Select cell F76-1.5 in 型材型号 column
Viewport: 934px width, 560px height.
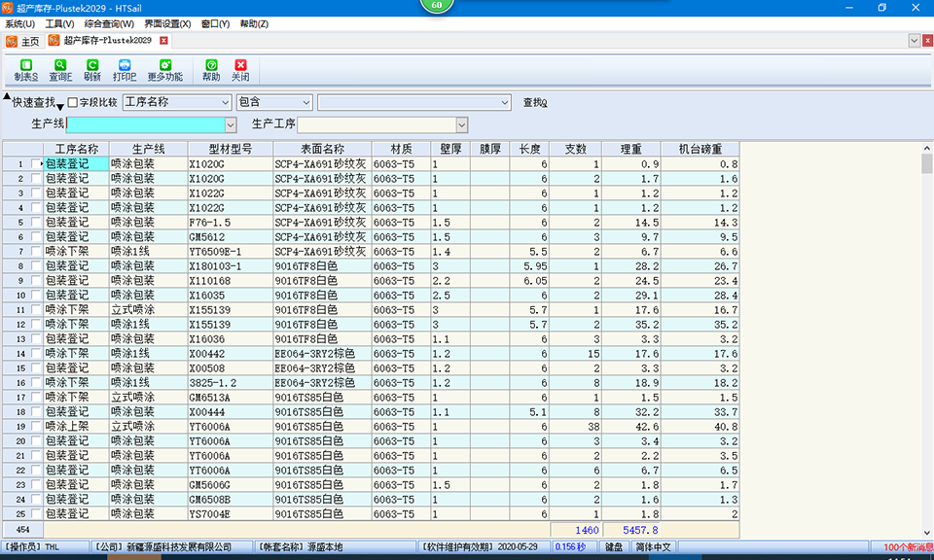(x=230, y=222)
